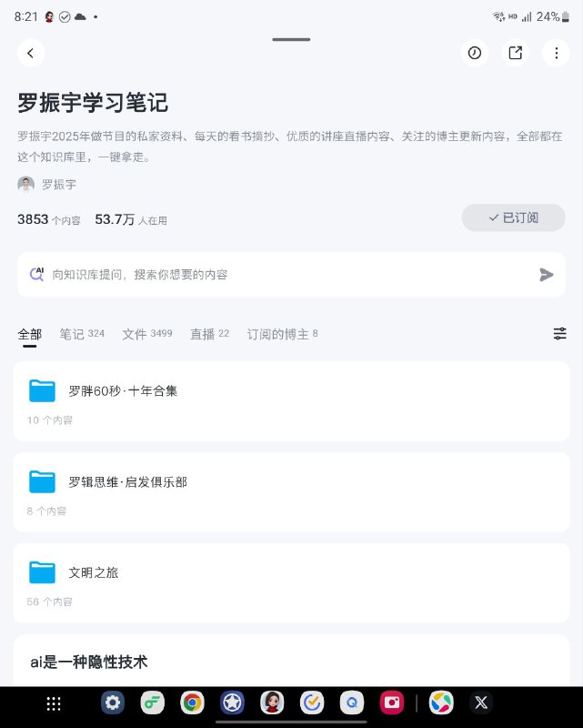Switch to the 笔记 324 tab
The height and width of the screenshot is (728, 583).
point(82,334)
